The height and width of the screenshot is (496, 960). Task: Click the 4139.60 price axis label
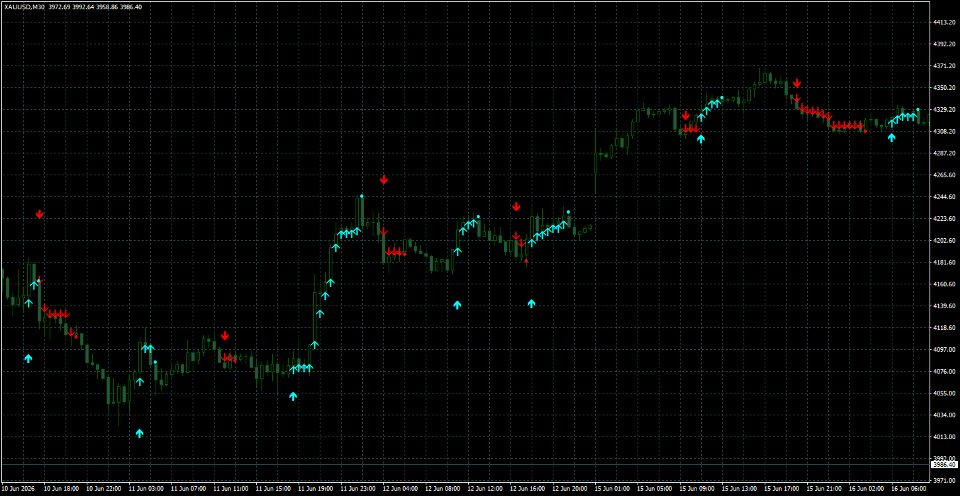(x=945, y=306)
